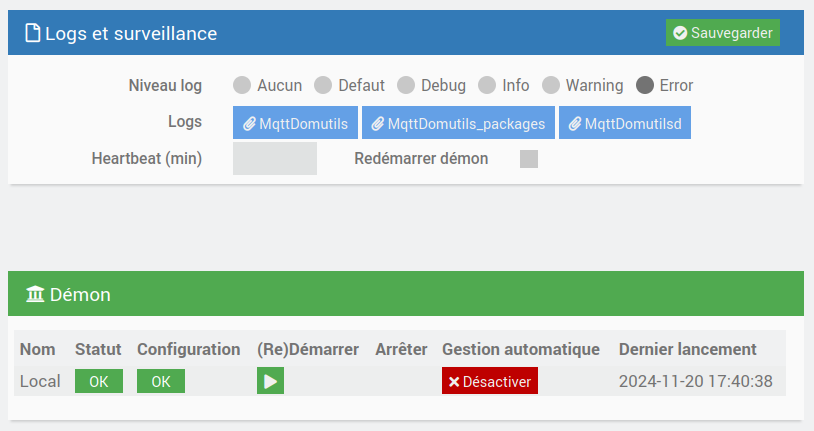The height and width of the screenshot is (431, 814).
Task: Choose the Warning log level
Action: (x=551, y=85)
